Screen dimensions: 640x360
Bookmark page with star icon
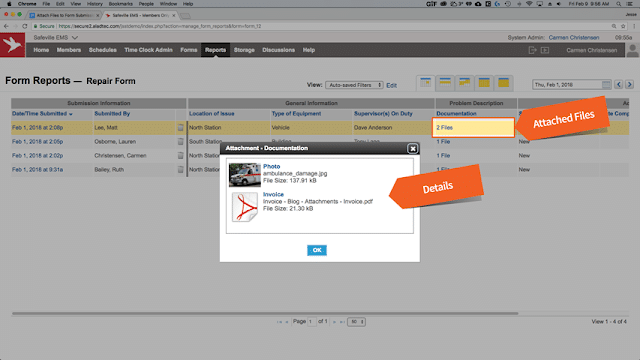click(x=623, y=26)
